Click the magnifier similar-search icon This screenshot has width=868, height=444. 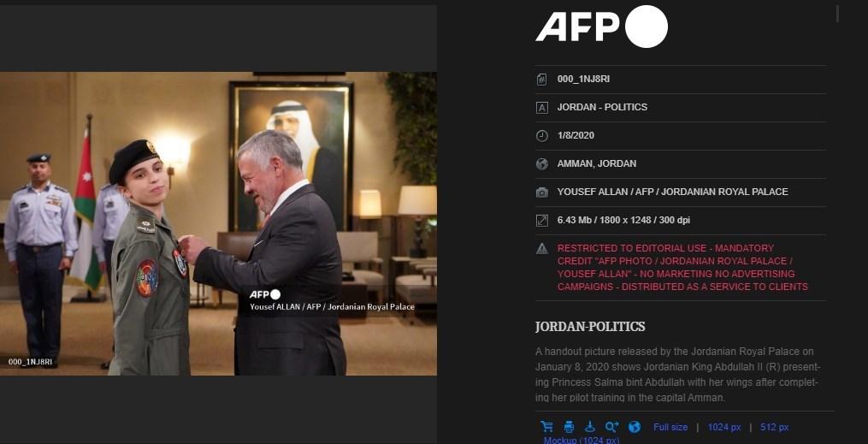tap(611, 426)
